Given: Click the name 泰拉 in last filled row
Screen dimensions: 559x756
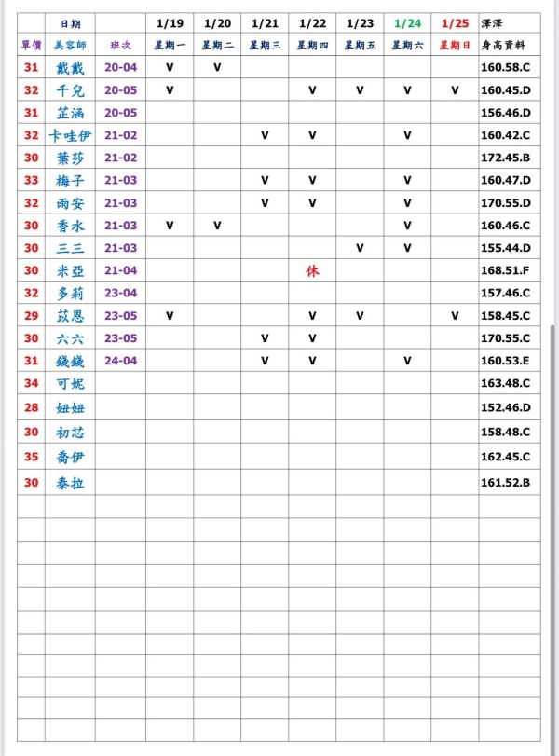Looking at the screenshot, I should [70, 483].
